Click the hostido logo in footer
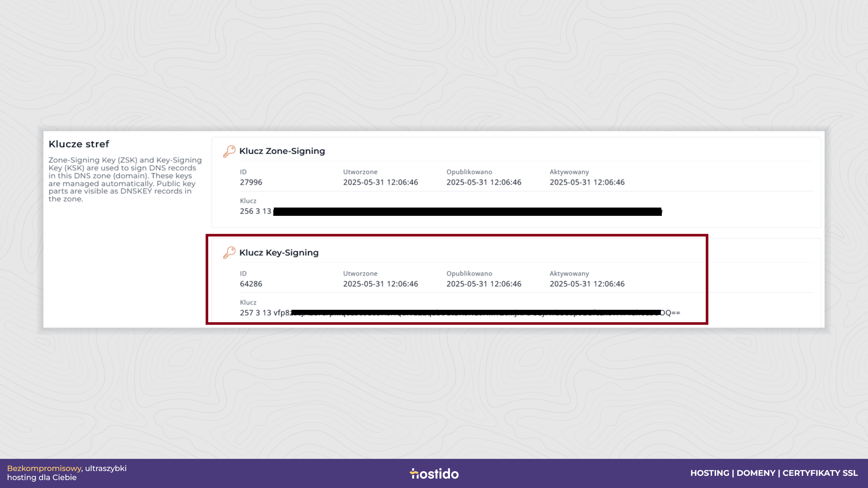 tap(434, 473)
